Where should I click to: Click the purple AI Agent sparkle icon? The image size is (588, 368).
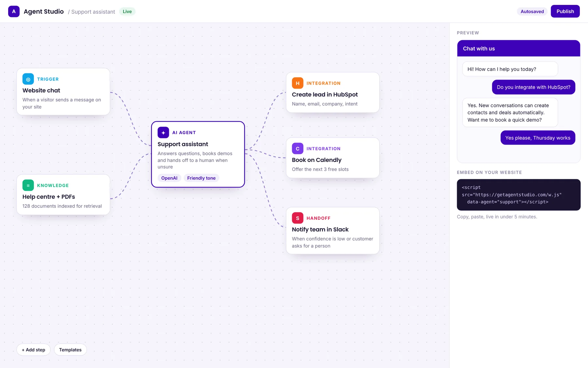(163, 132)
